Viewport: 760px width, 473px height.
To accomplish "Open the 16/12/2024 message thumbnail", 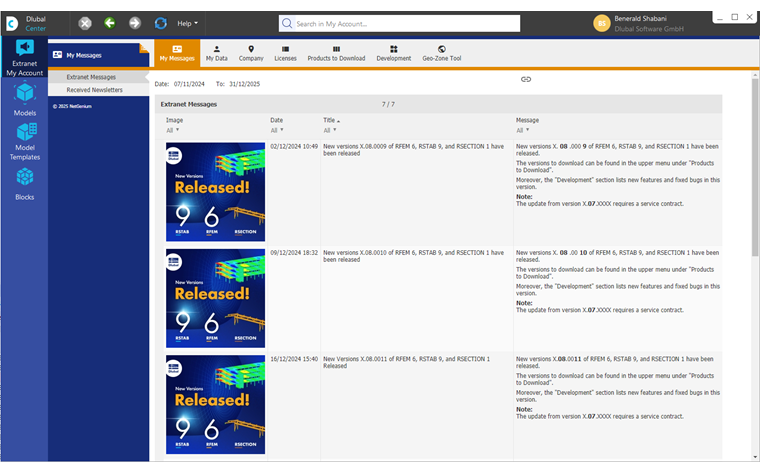I will 215,405.
